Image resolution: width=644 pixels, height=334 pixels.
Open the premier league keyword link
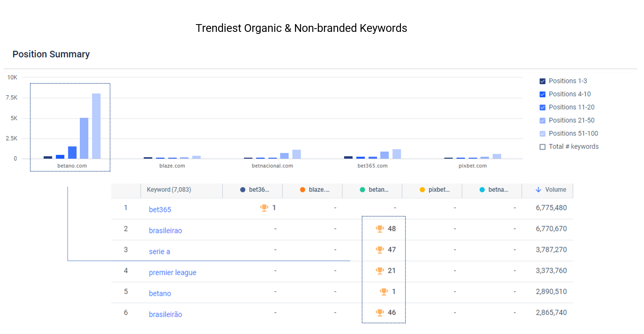click(173, 272)
